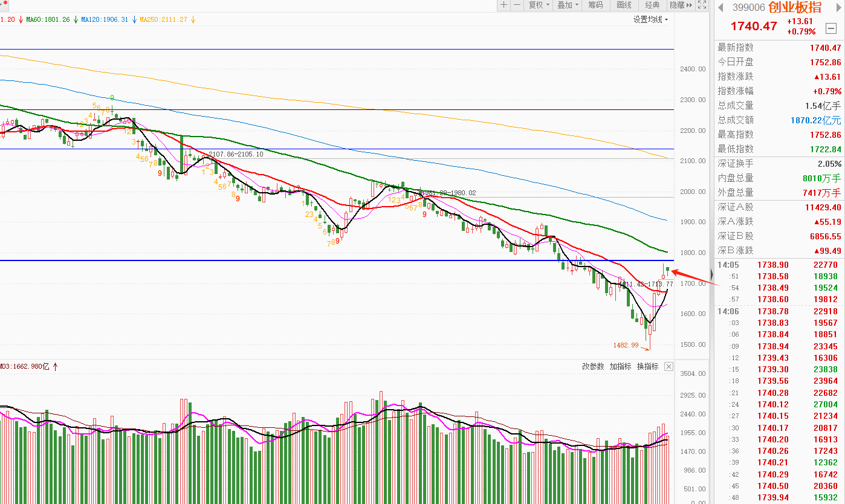
Task: Click the 创业板指 index title
Action: pyautogui.click(x=794, y=8)
